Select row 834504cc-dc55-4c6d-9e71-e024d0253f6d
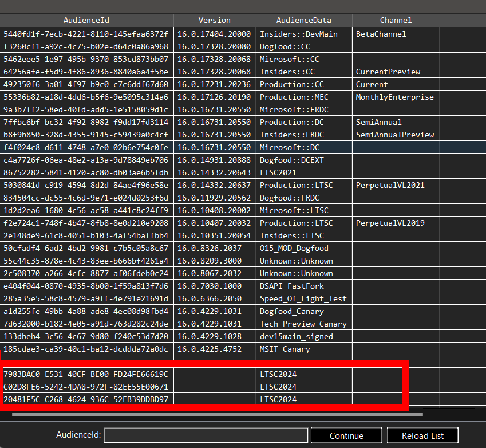486x448 pixels. pos(243,198)
